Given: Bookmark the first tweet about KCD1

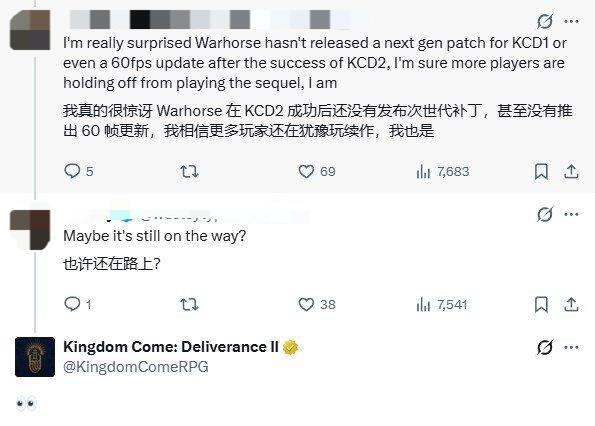Looking at the screenshot, I should point(541,171).
